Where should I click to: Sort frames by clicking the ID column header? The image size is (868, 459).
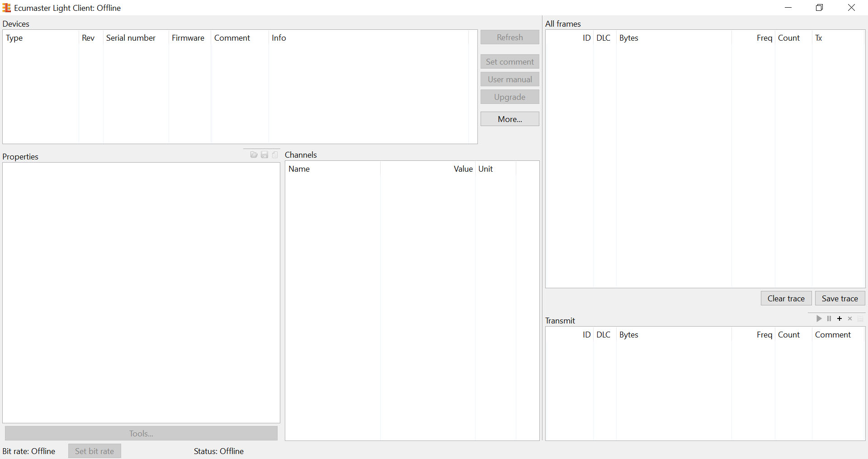586,38
